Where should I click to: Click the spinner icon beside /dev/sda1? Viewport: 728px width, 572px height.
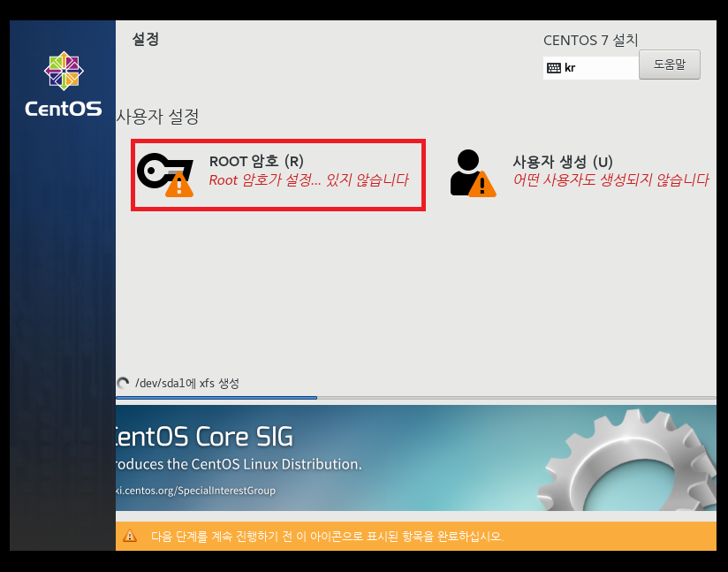(123, 384)
